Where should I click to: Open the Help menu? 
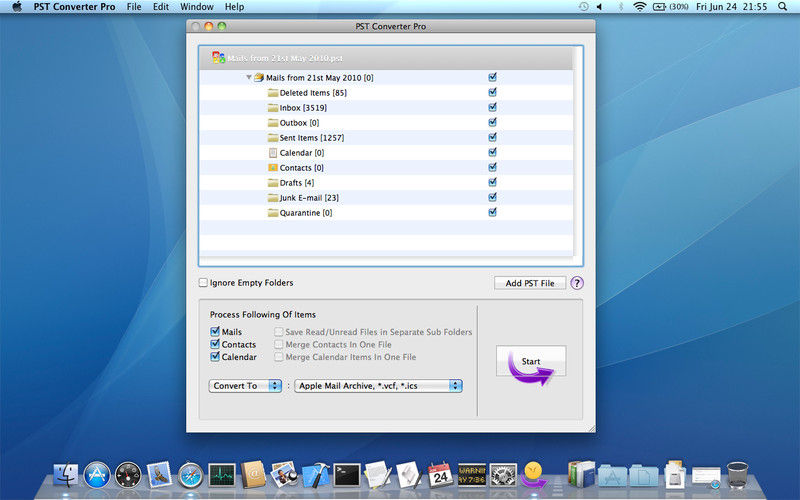point(234,7)
